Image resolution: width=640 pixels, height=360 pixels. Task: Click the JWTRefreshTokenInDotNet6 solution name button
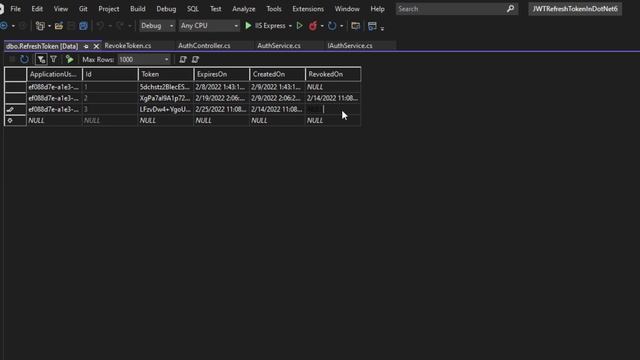click(x=575, y=9)
